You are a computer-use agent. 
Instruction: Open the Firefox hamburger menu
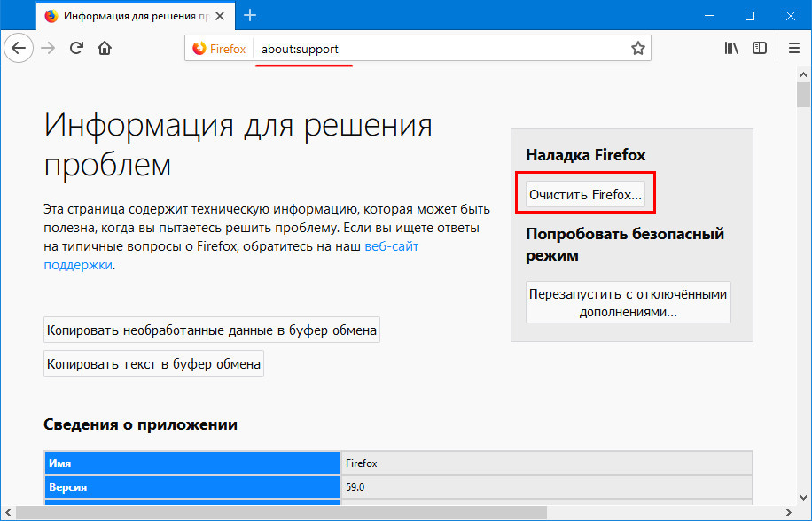pos(794,48)
